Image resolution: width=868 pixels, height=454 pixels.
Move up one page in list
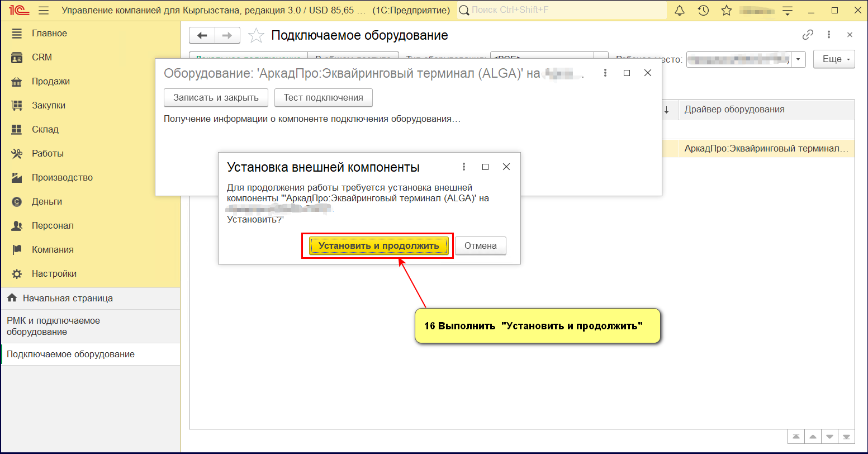(813, 436)
